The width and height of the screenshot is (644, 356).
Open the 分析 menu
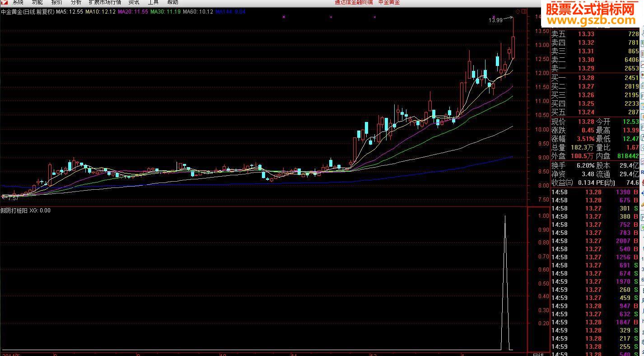click(x=76, y=2)
